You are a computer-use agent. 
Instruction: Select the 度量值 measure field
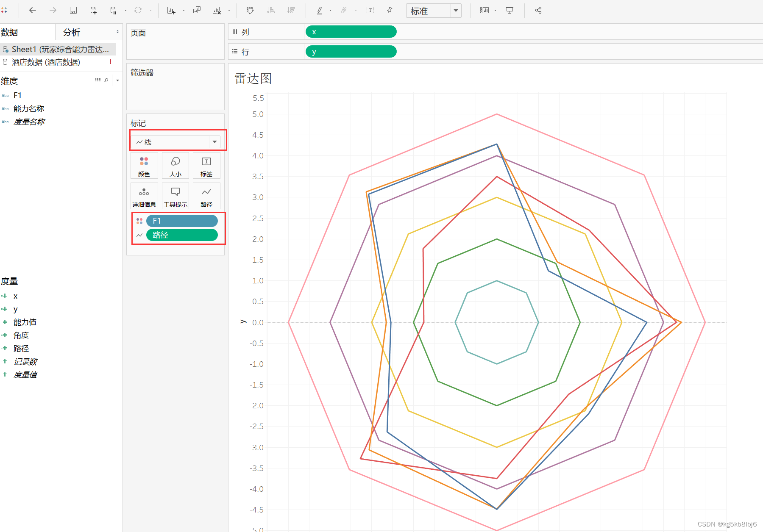point(25,374)
